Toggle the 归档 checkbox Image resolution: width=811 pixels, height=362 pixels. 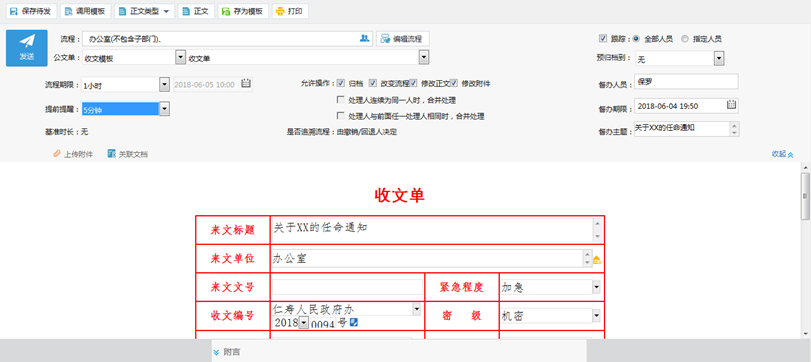click(x=341, y=83)
